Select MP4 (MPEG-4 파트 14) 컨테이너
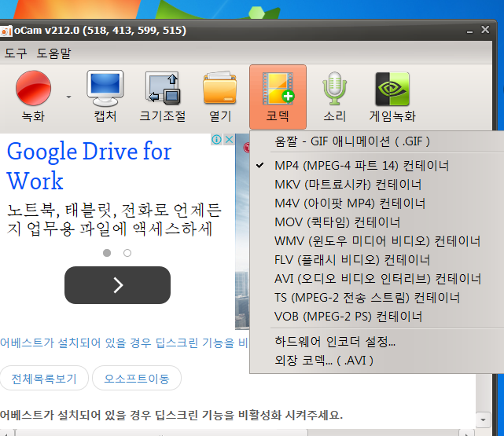 [377, 166]
